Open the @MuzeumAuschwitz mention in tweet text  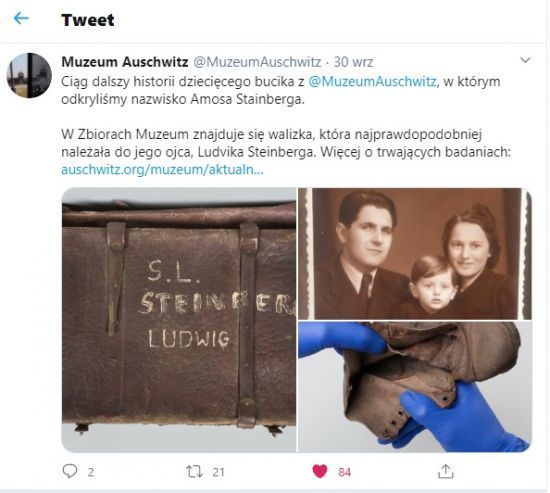click(372, 81)
